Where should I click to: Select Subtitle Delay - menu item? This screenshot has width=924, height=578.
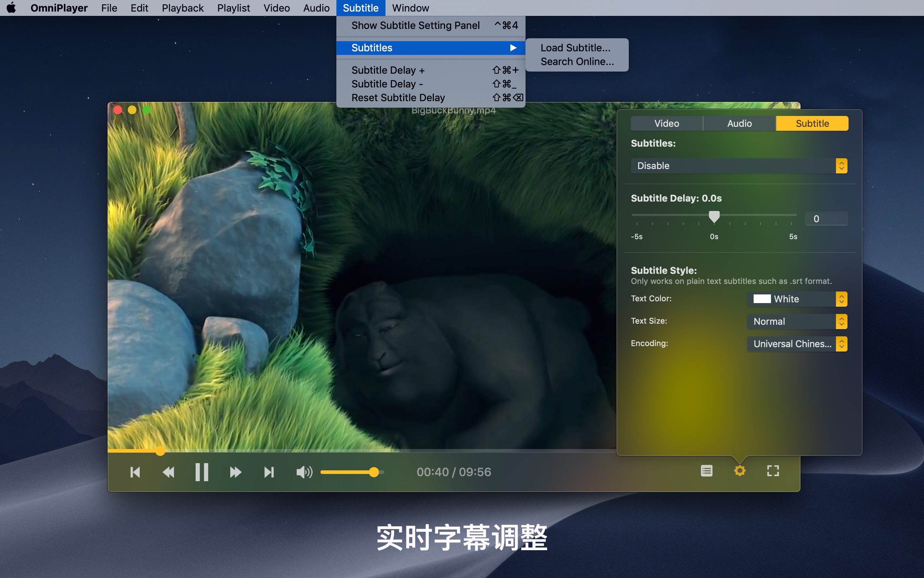tap(431, 84)
